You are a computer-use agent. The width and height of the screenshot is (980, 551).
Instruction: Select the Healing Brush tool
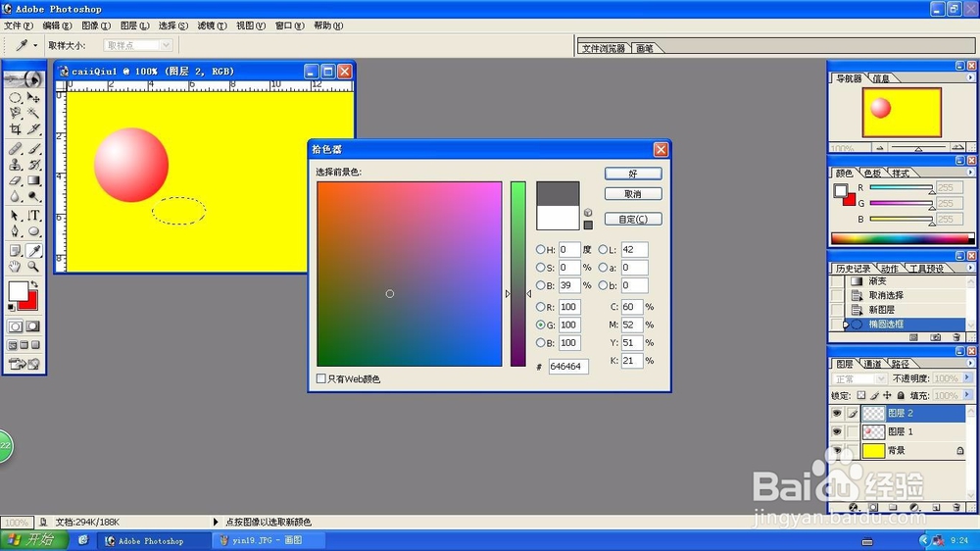click(15, 149)
